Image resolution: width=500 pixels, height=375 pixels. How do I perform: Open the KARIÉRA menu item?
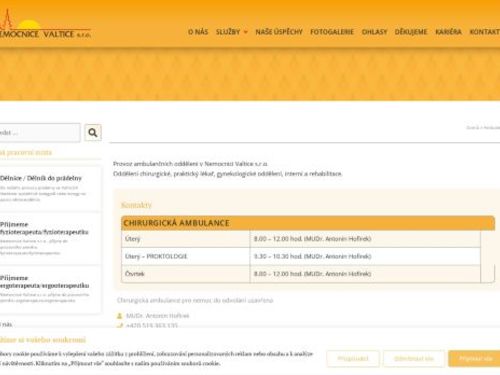point(448,32)
